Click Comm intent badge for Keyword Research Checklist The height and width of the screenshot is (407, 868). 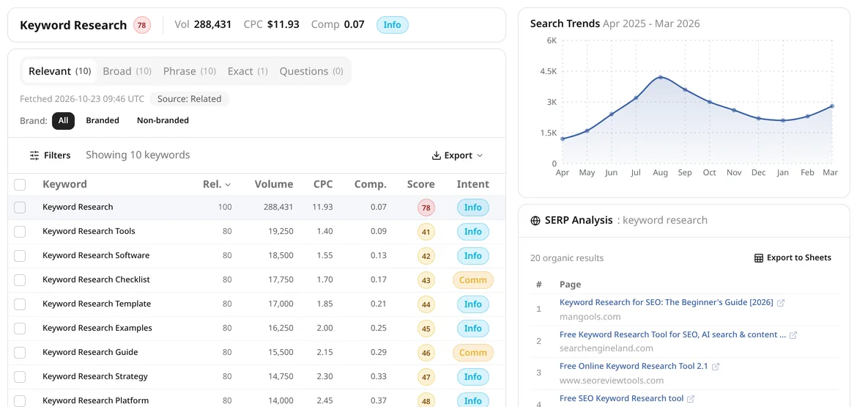(x=472, y=280)
